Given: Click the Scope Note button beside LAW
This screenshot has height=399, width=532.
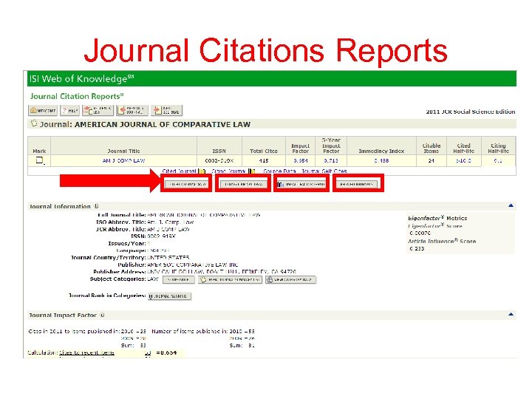Looking at the screenshot, I should pos(179,279).
